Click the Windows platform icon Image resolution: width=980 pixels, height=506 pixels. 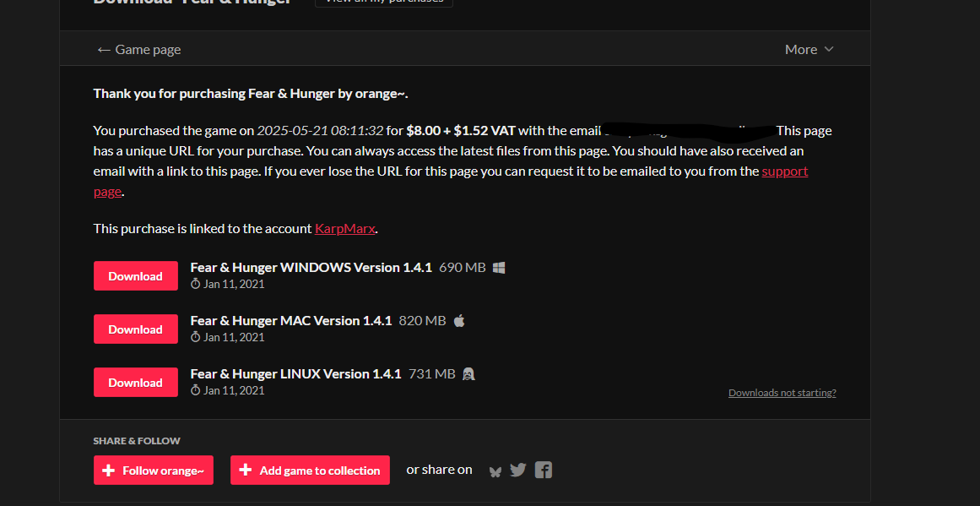tap(499, 268)
